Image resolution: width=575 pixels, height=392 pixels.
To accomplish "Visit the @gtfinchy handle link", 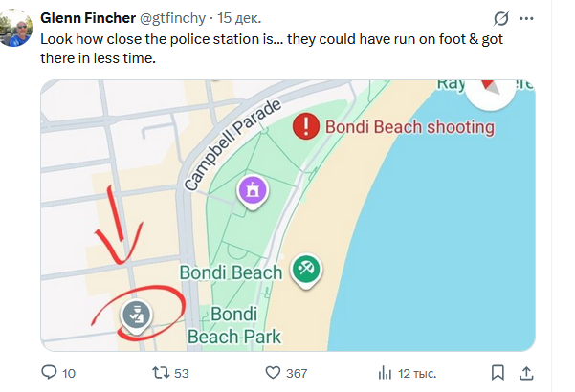I will [x=178, y=18].
